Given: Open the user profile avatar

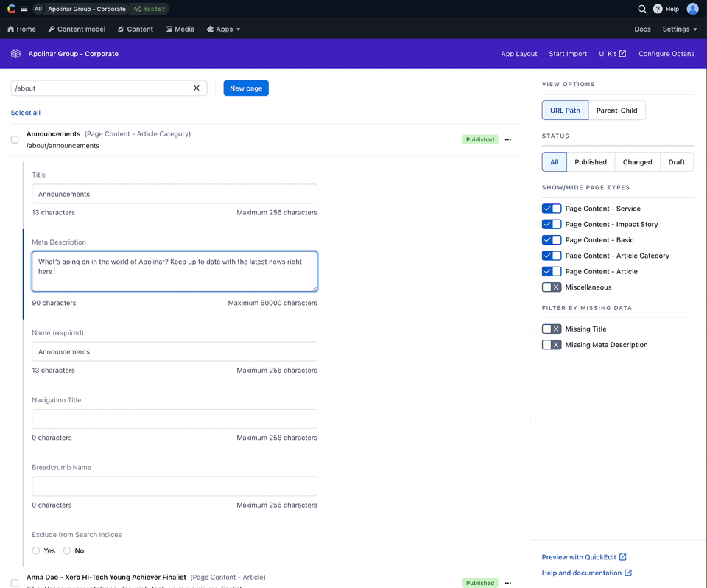Looking at the screenshot, I should 692,9.
